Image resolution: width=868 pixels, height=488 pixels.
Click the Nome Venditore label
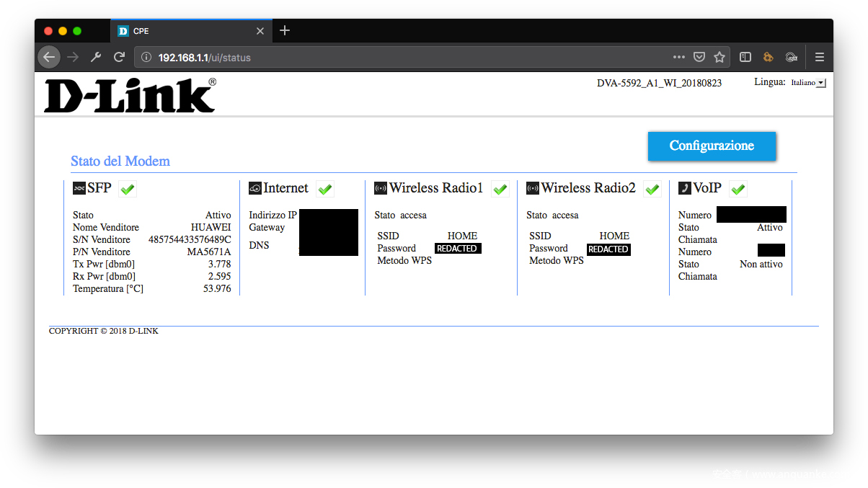106,227
